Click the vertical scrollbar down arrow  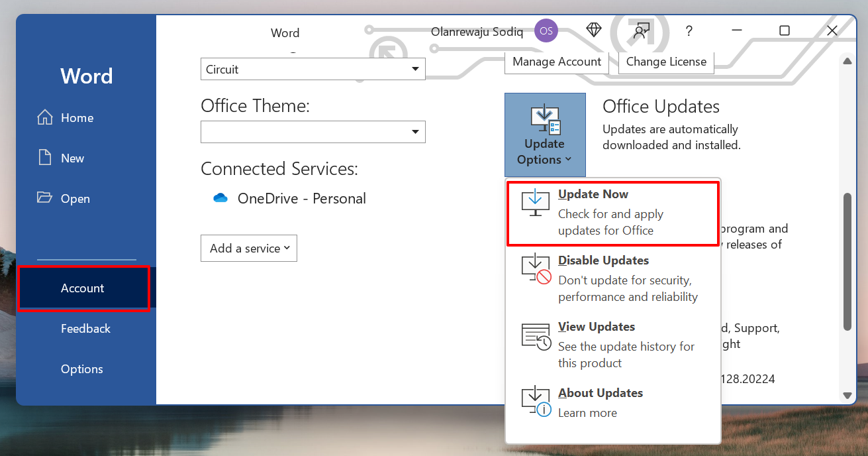(847, 395)
